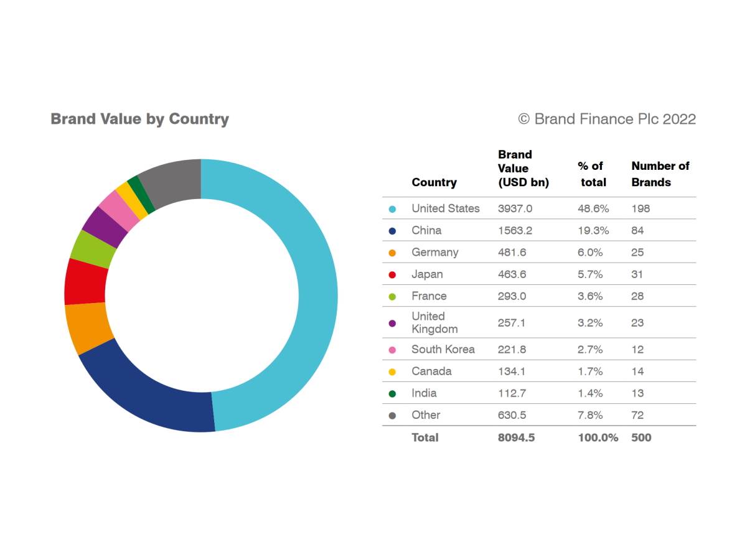
Task: Click the Country column header
Action: pos(434,182)
